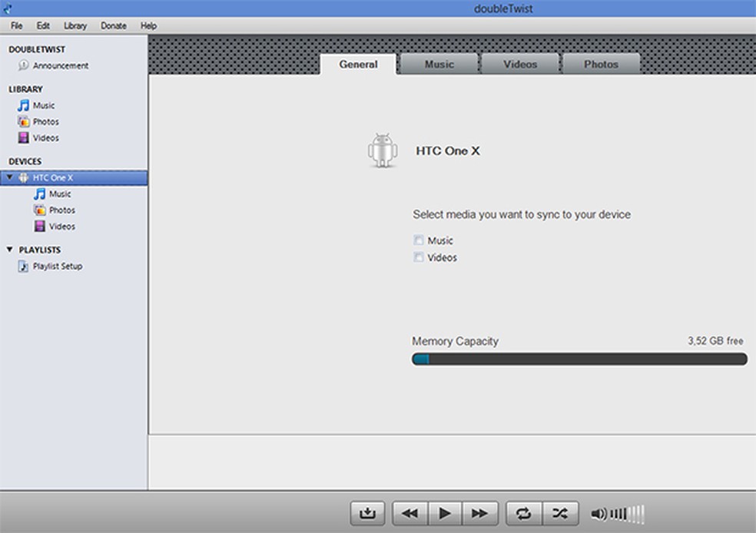
Task: Switch to the Photos tab
Action: point(602,64)
